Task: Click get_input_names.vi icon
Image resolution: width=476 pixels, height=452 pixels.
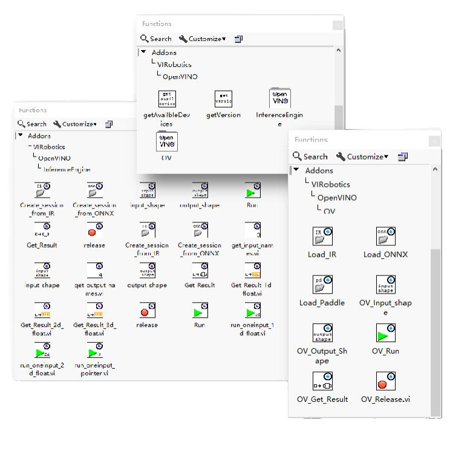Action: click(253, 230)
